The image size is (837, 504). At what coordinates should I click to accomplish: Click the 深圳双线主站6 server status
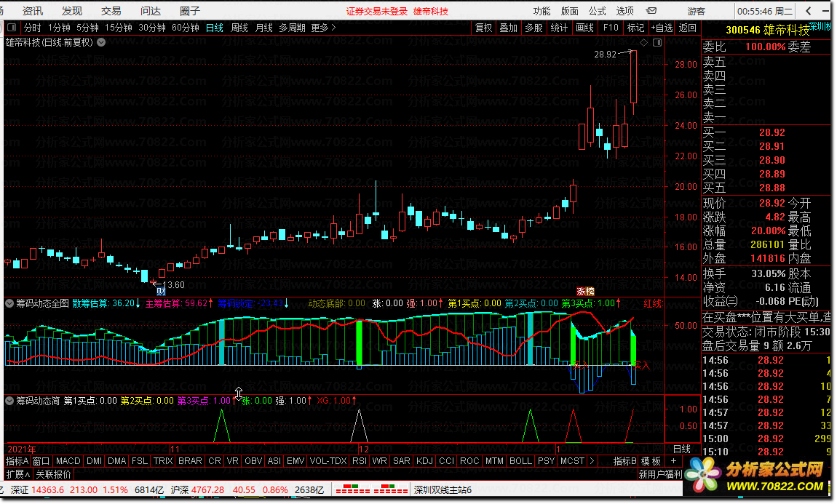443,489
